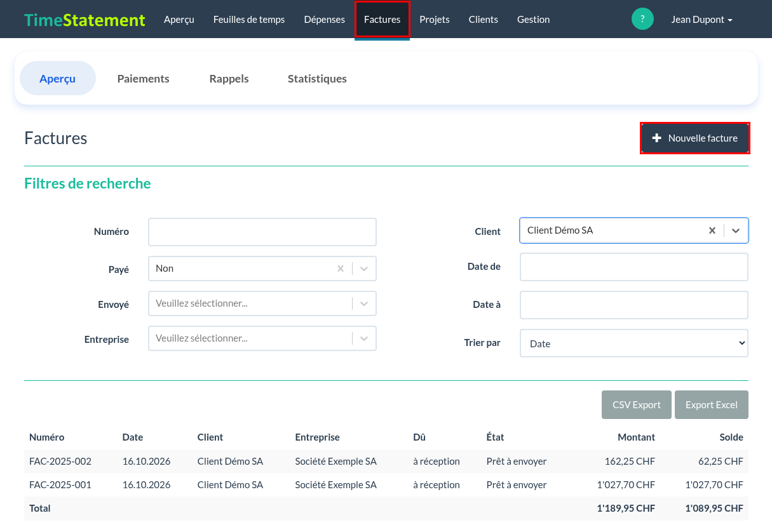Click the Date à input field
The height and width of the screenshot is (532, 772).
[634, 305]
